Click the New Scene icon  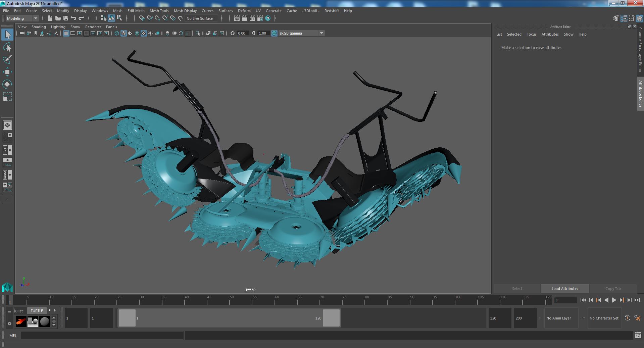coord(50,18)
